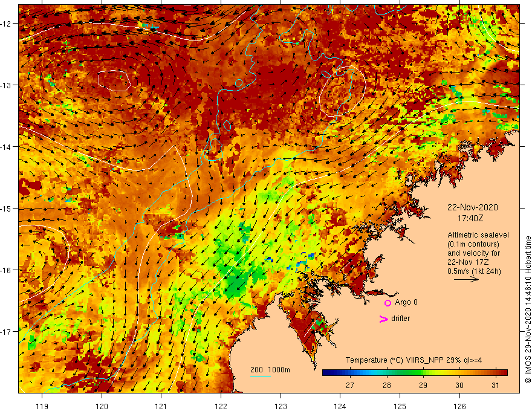Screen dimensions: 532x411
Task: Click the cyan 200 1000m depth legend line
Action: tap(260, 376)
